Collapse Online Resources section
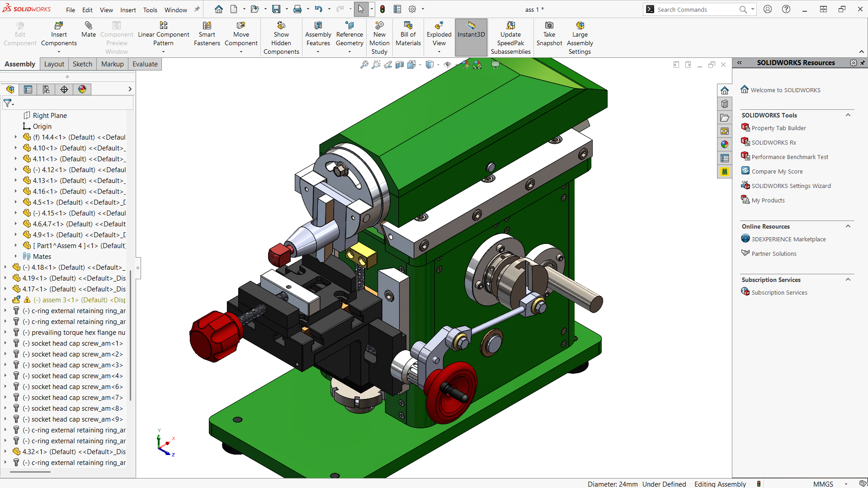 (848, 226)
